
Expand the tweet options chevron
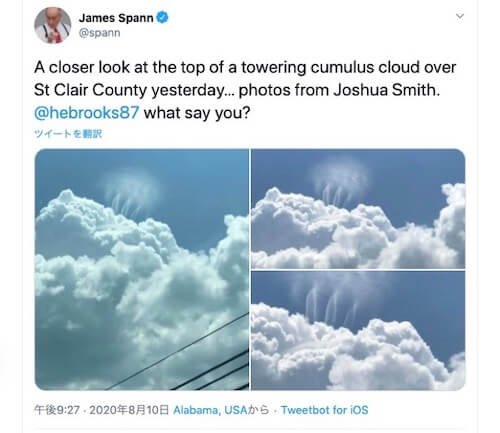(460, 16)
